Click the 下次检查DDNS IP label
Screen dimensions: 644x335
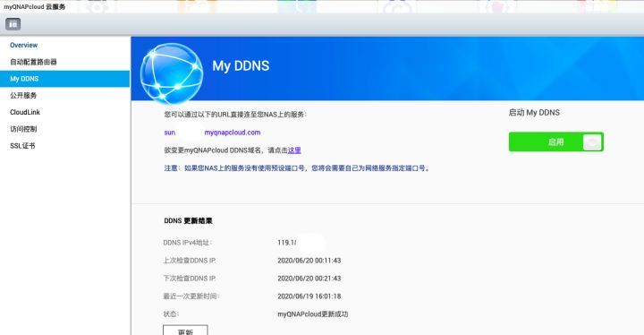[x=190, y=279]
